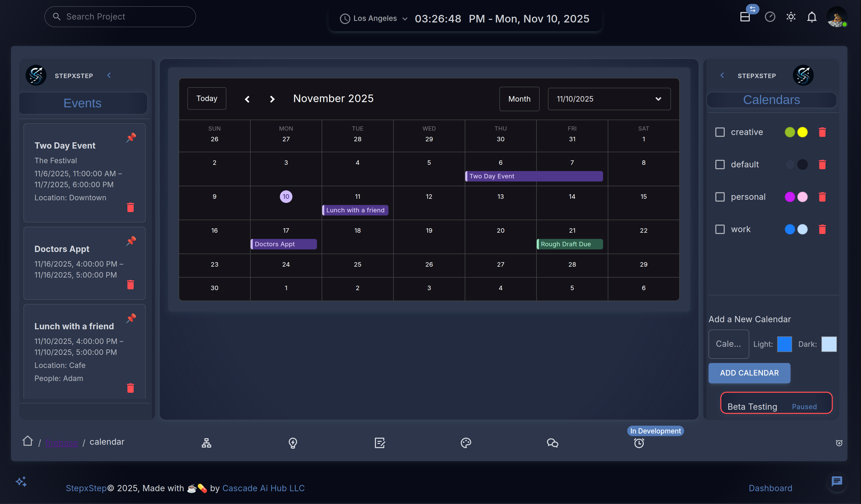861x504 pixels.
Task: Open notifications via the bell icon
Action: coord(812,16)
